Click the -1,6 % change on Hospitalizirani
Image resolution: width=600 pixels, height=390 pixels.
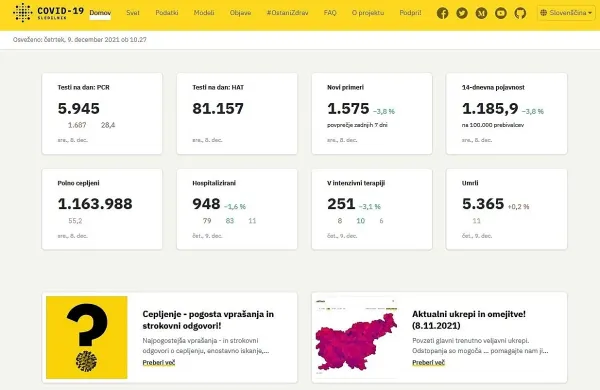pos(235,207)
